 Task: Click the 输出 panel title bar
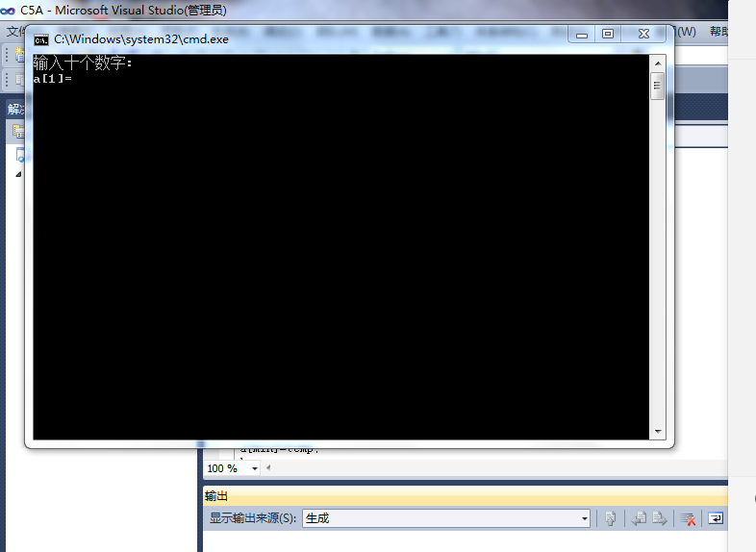click(462, 496)
